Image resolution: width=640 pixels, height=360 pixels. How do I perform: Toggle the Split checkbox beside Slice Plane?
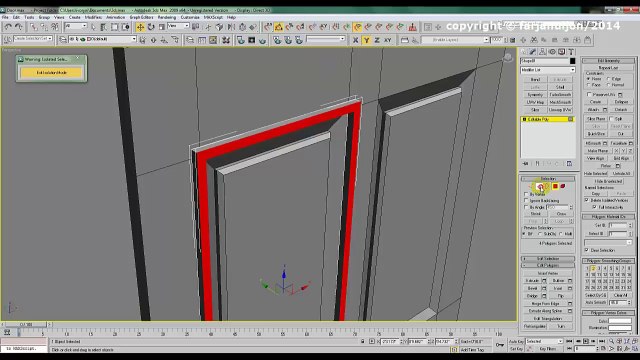pyautogui.click(x=611, y=118)
